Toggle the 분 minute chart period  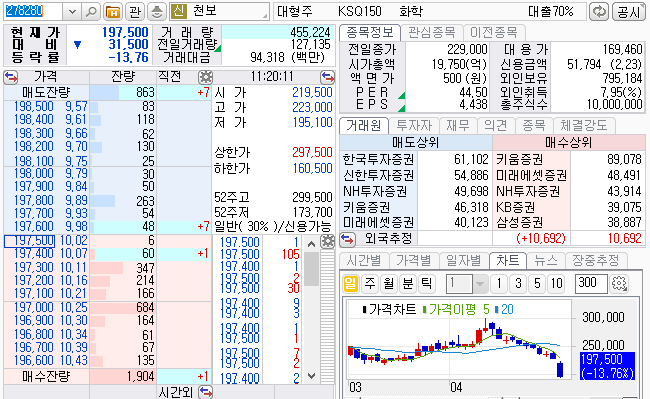click(407, 283)
